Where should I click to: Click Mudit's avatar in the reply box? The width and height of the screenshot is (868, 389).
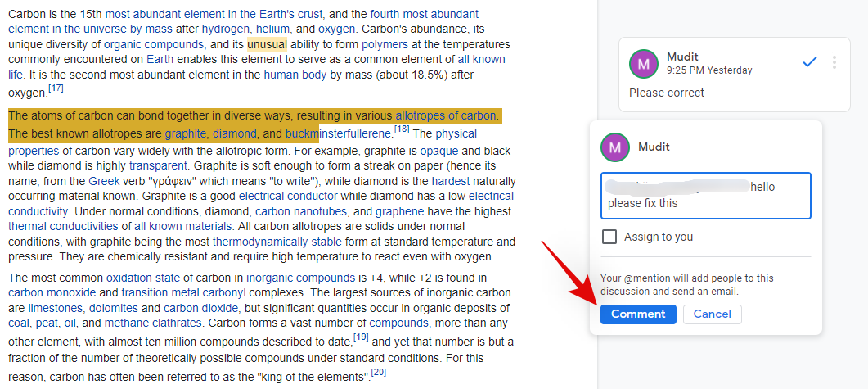point(615,147)
